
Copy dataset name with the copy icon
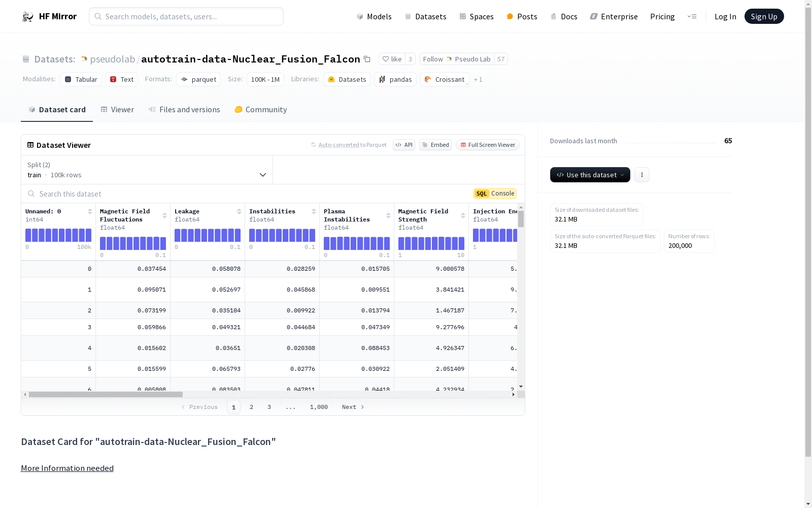[367, 59]
